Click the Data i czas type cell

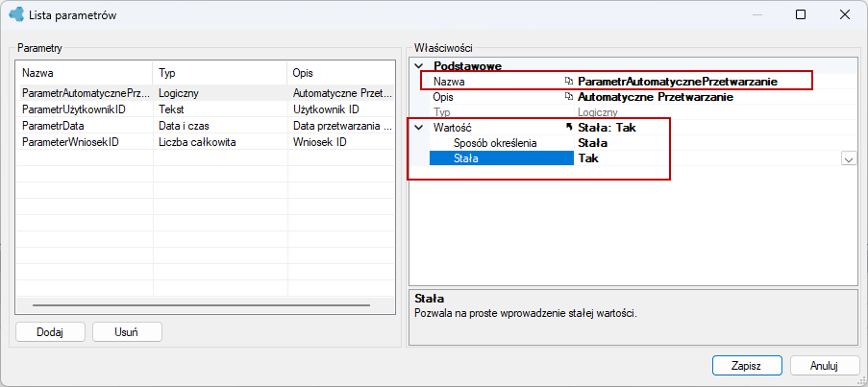tap(220, 126)
